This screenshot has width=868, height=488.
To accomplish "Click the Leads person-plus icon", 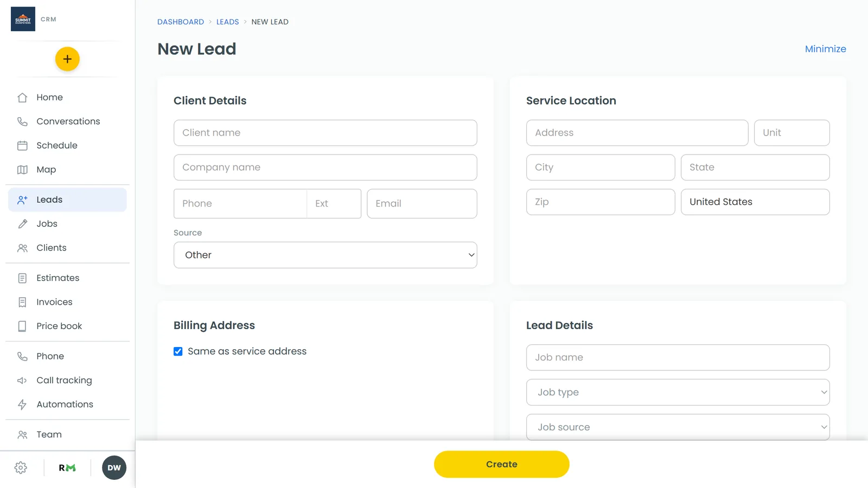I will tap(22, 200).
